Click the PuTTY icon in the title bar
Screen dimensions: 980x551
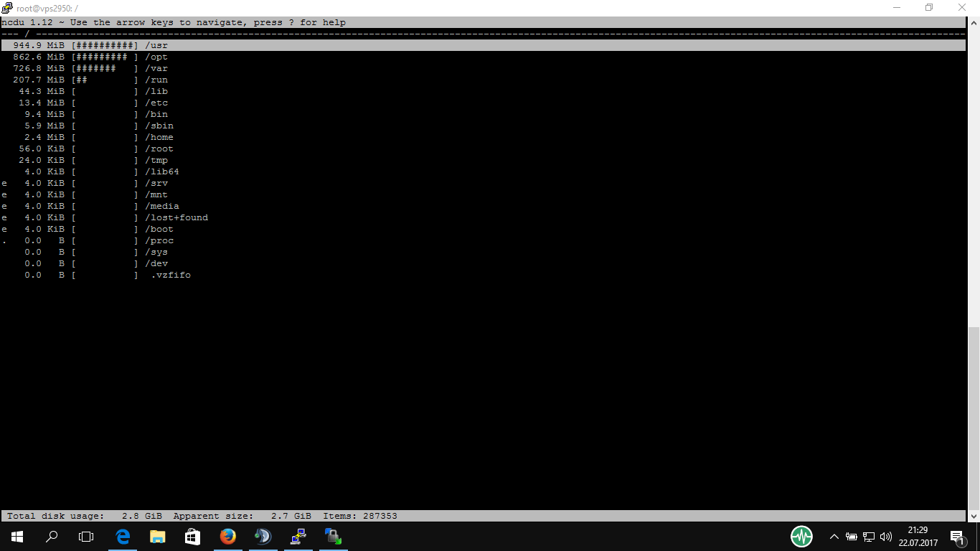tap(7, 8)
